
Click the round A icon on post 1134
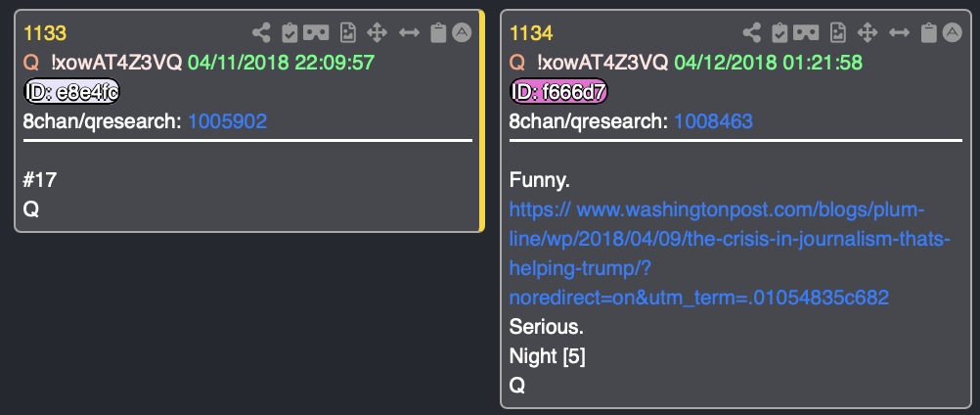tap(952, 32)
